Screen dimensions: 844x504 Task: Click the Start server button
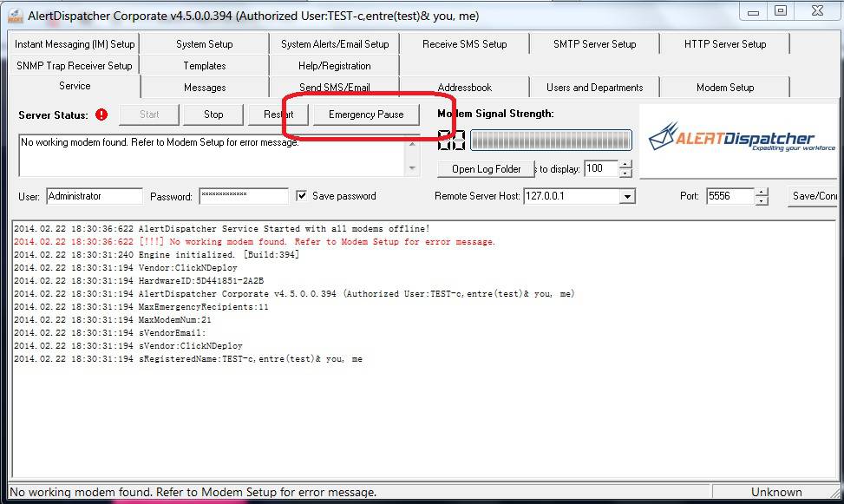(149, 115)
